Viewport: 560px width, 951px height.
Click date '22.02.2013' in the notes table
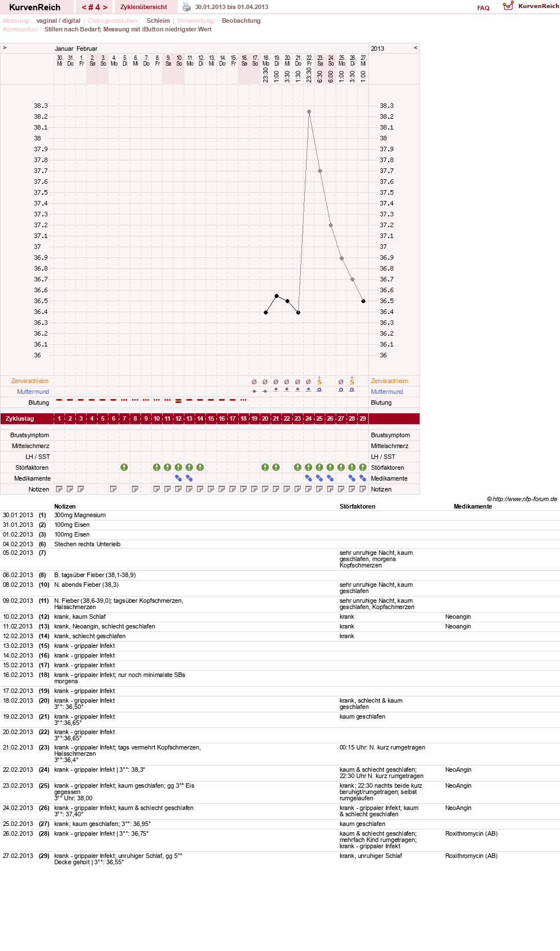18,770
